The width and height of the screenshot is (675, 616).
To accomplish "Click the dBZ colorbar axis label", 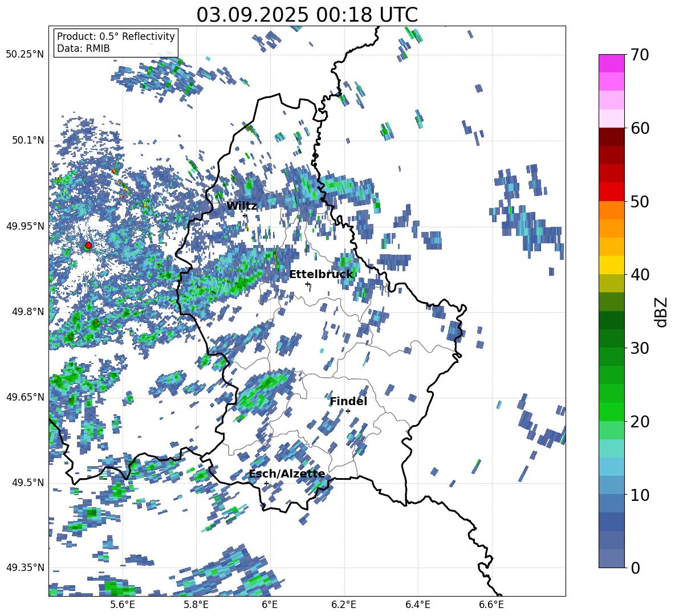I will click(x=662, y=312).
